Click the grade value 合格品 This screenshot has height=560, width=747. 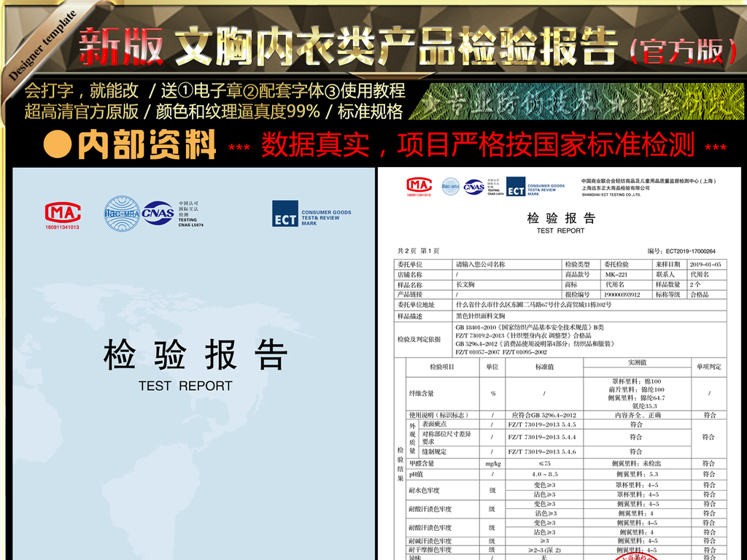[699, 295]
